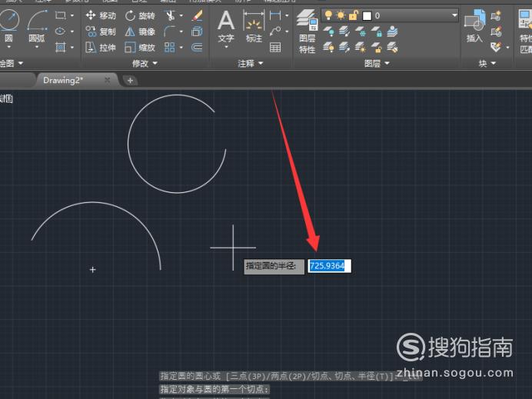532x399 pixels.
Task: Click the radius input field showing 725.9364
Action: coord(329,266)
